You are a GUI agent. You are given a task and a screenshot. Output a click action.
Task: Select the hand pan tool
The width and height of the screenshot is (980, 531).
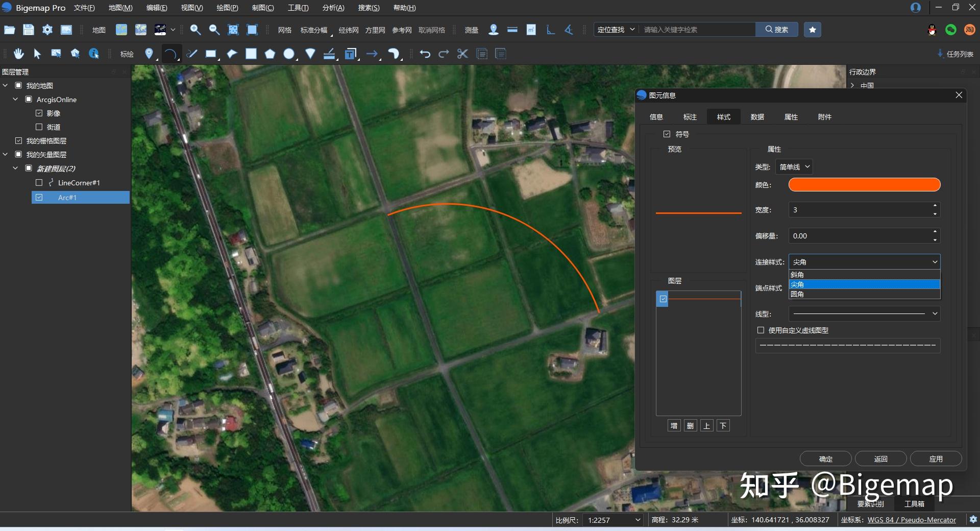click(x=18, y=54)
